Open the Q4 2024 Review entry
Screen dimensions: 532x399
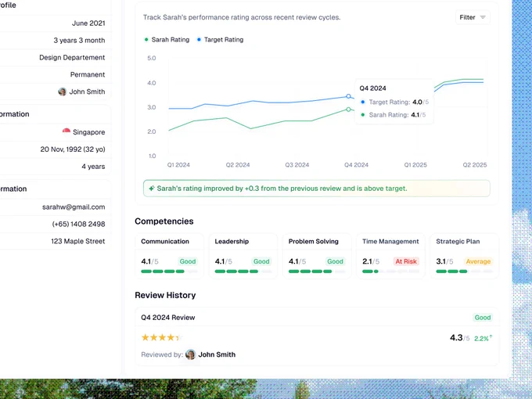(x=168, y=318)
